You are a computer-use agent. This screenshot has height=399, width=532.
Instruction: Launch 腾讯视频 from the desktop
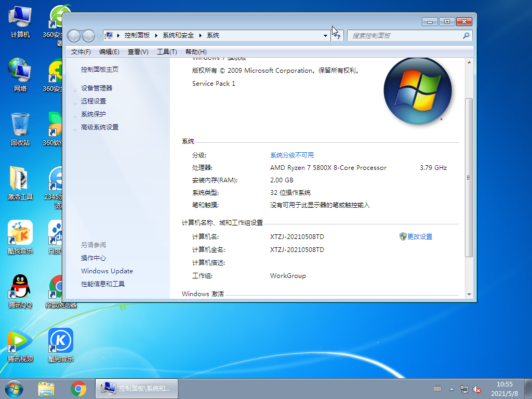coord(20,344)
